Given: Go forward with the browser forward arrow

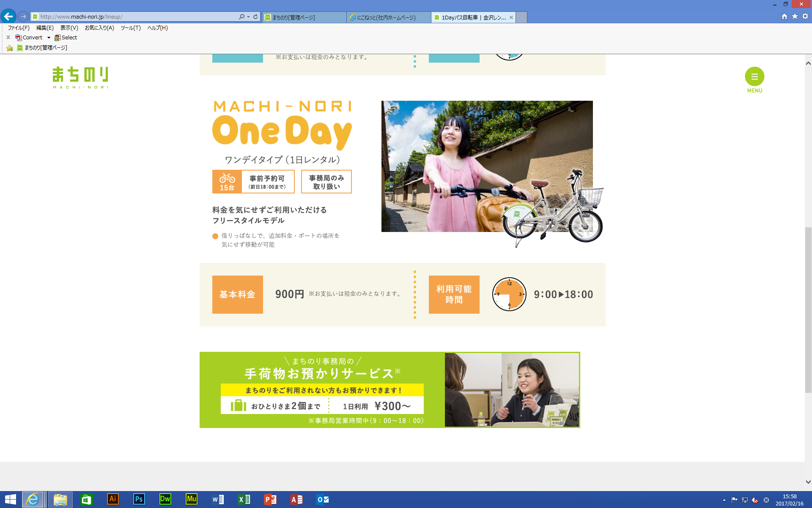Looking at the screenshot, I should pyautogui.click(x=23, y=17).
